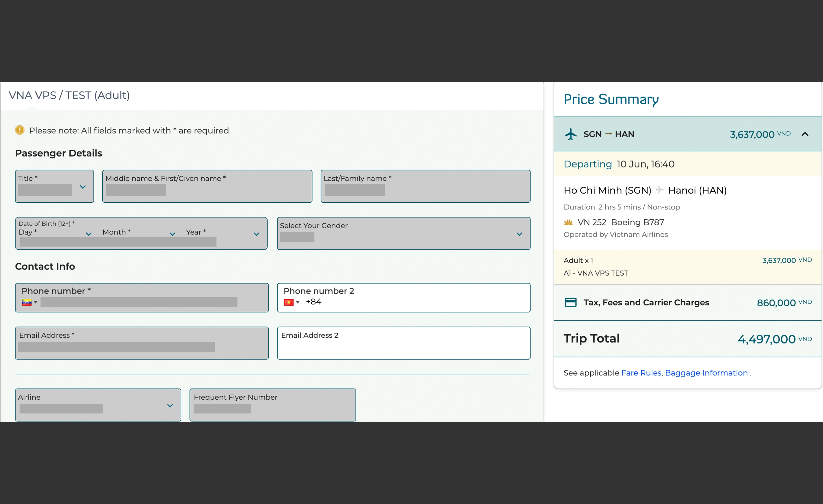Click the Tax, Fees and Carrier Charges row
The height and width of the screenshot is (504, 823).
(687, 303)
